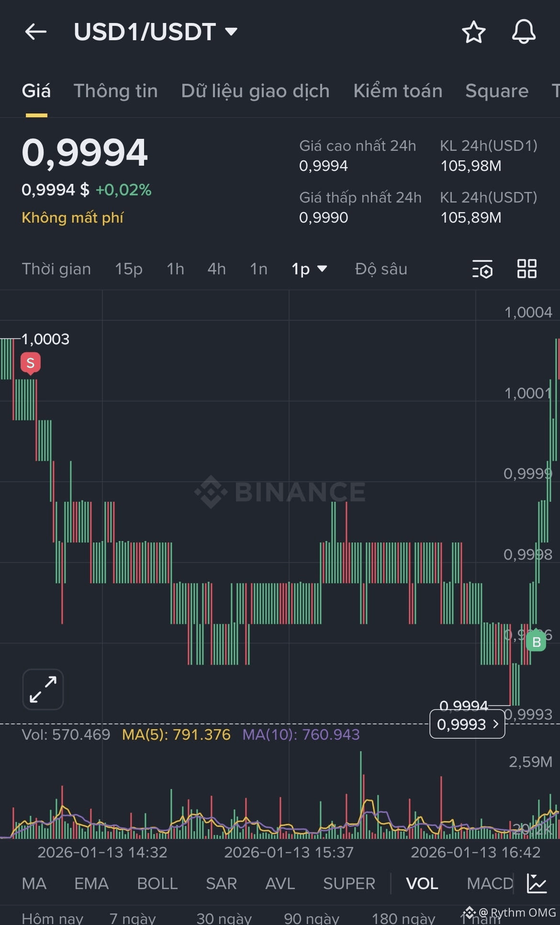The image size is (560, 925).
Task: Tap the green B buy marker
Action: pos(536,642)
